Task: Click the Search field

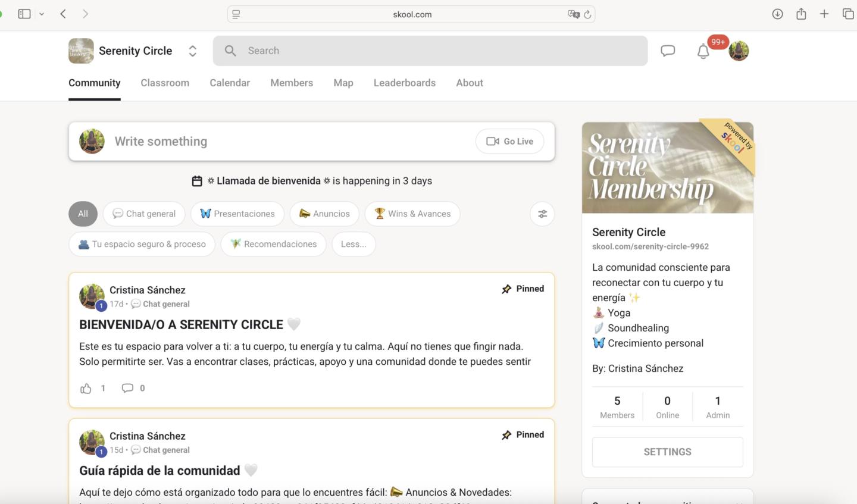Action: (430, 51)
